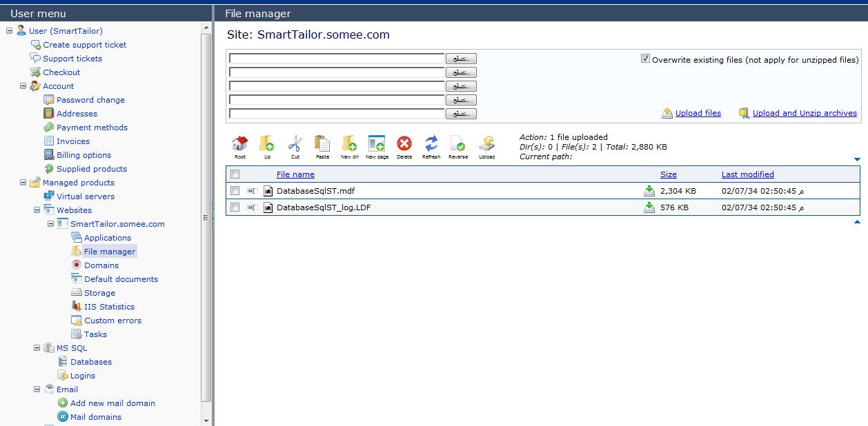Screen dimensions: 868x426
Task: Select IIS Statistics in the sidebar
Action: click(109, 307)
